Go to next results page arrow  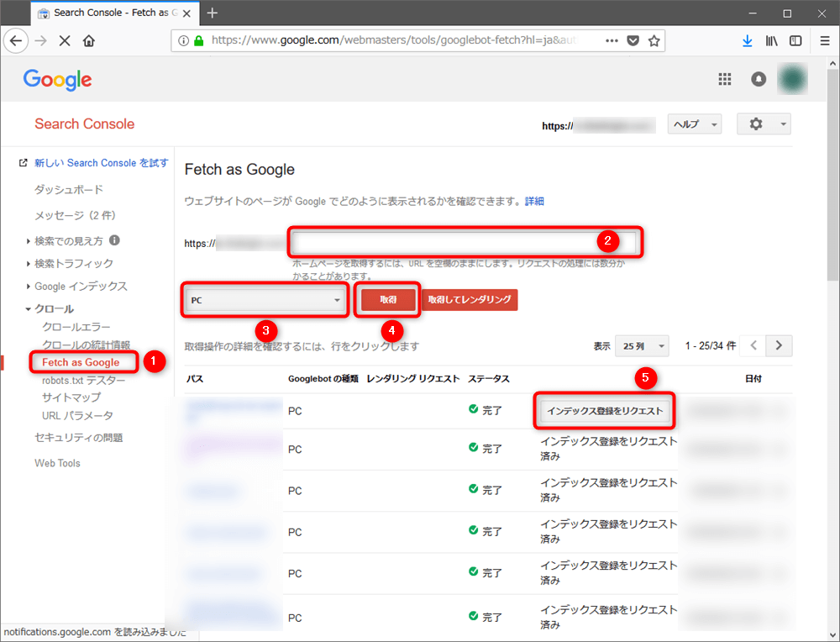(780, 345)
